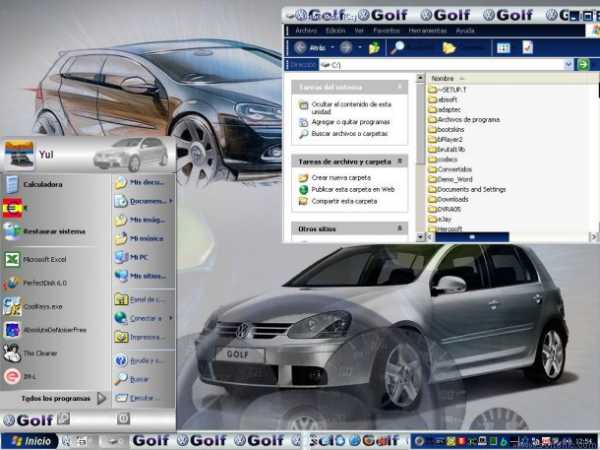Screen dimensions: 600x450
Task: Select the Demo_Word folder
Action: tap(450, 179)
